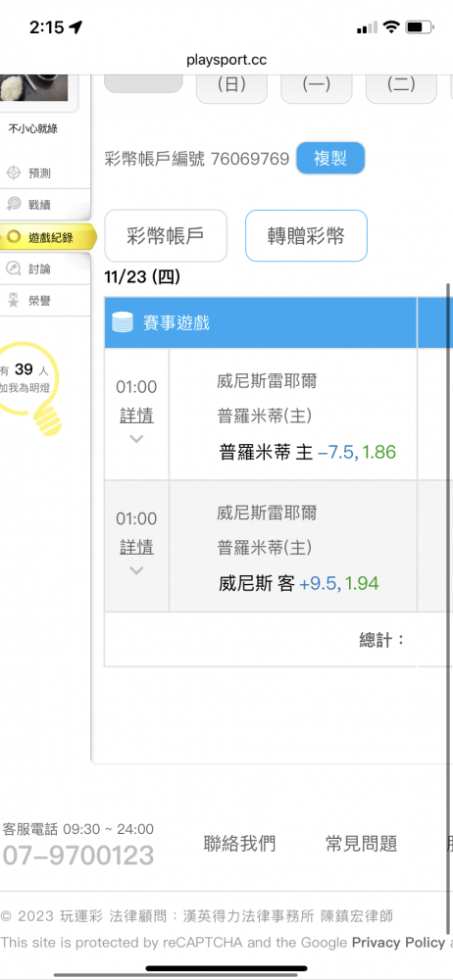Select the 戰績 sidebar icon
453x980 pixels.
tap(13, 204)
